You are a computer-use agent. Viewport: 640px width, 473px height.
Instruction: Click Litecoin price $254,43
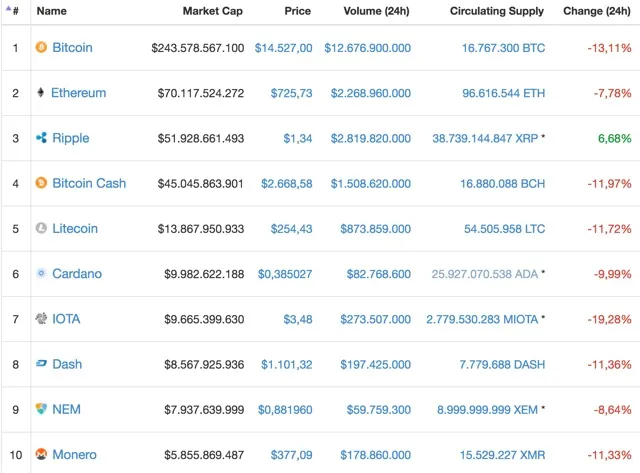(x=291, y=229)
